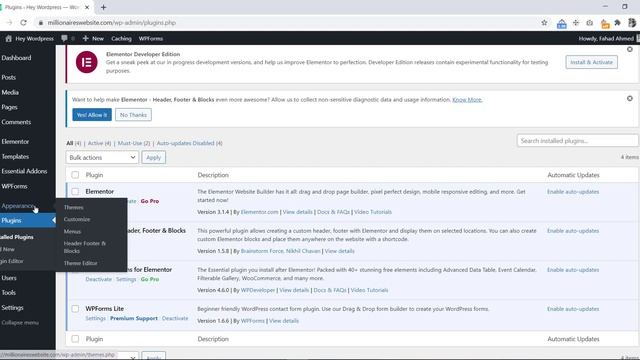Select Header Footer & Blocks in the Appearance flyout

click(84, 247)
